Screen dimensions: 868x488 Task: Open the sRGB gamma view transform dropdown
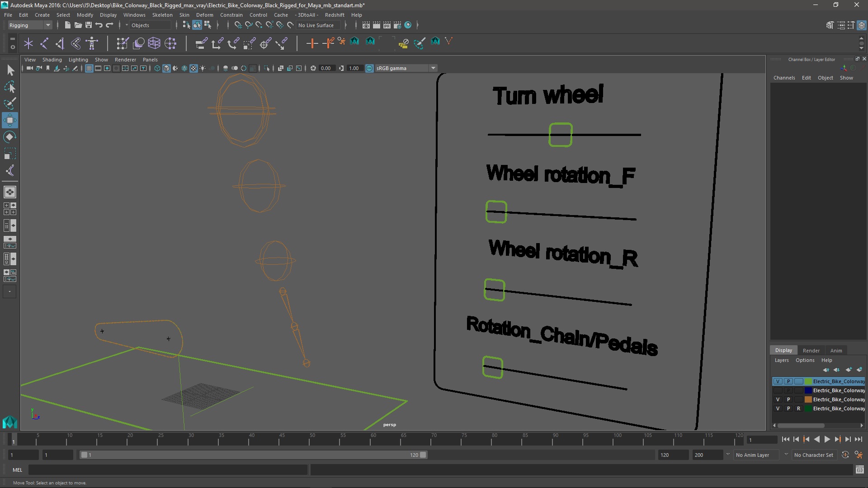click(406, 68)
